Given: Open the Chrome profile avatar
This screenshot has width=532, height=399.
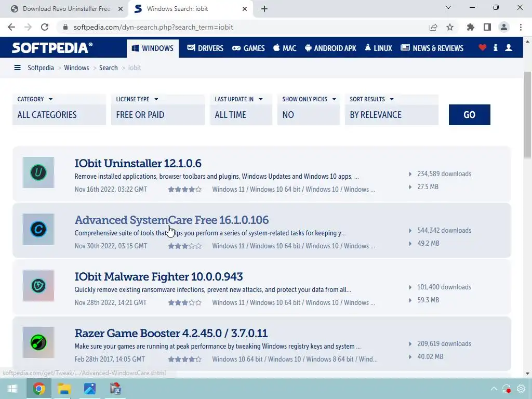Looking at the screenshot, I should click(504, 27).
